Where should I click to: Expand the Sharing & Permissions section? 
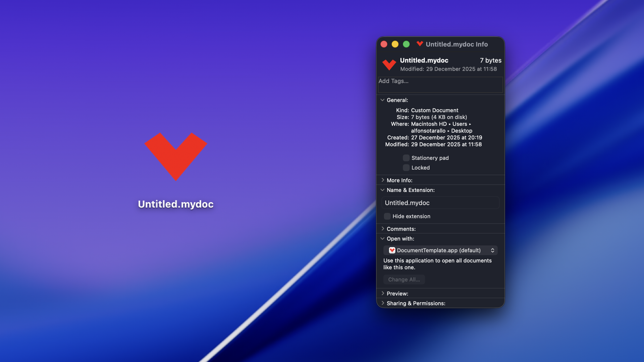pyautogui.click(x=383, y=303)
